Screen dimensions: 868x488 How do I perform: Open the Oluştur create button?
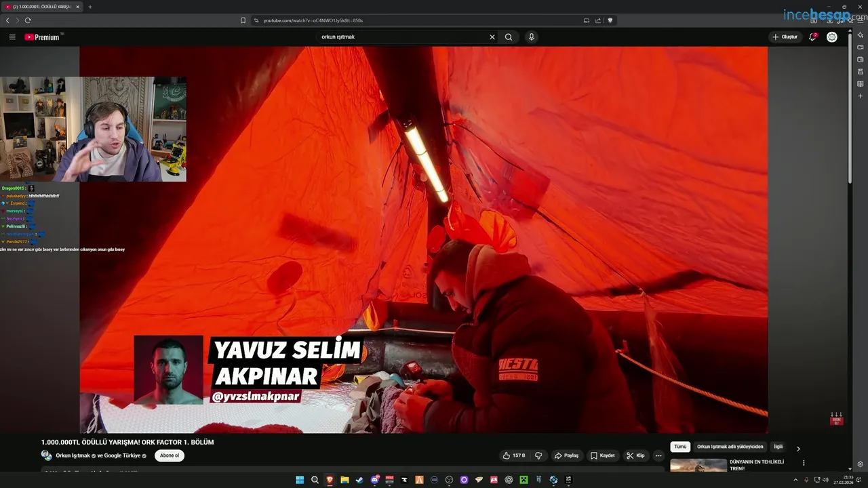[x=785, y=37]
